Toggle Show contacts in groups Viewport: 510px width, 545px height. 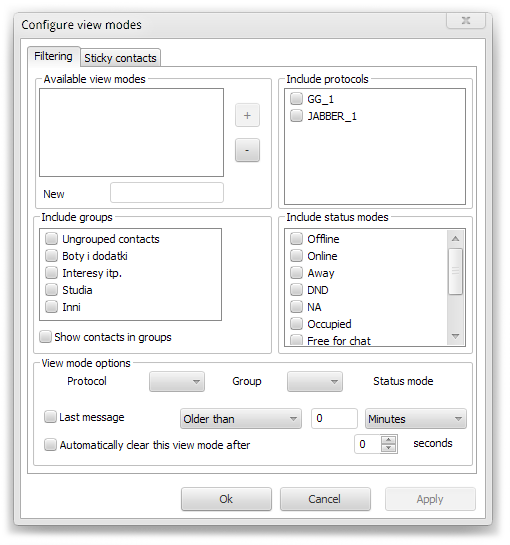(x=45, y=337)
